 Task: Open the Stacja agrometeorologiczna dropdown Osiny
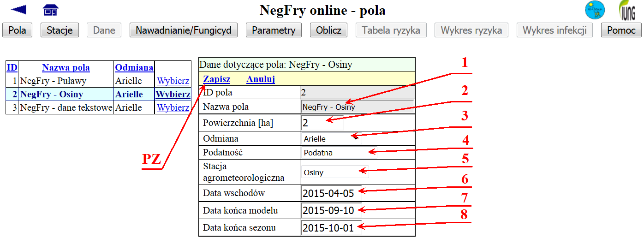click(335, 173)
